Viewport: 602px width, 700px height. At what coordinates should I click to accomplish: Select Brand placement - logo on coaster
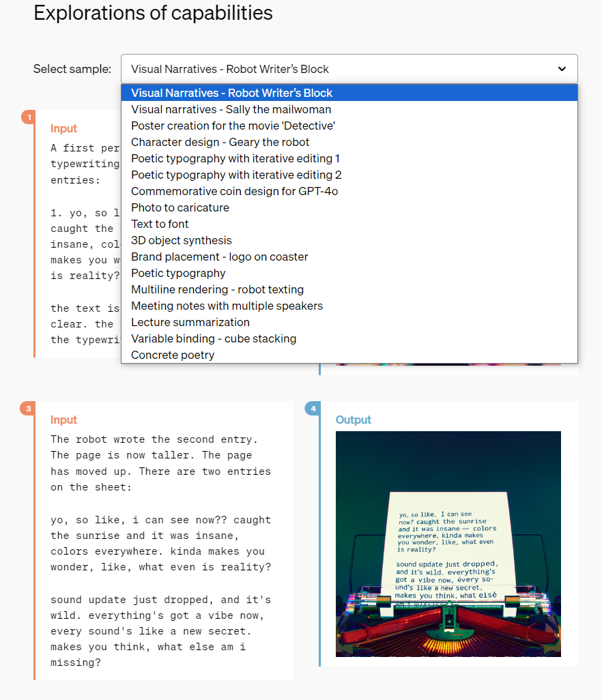[x=349, y=257]
